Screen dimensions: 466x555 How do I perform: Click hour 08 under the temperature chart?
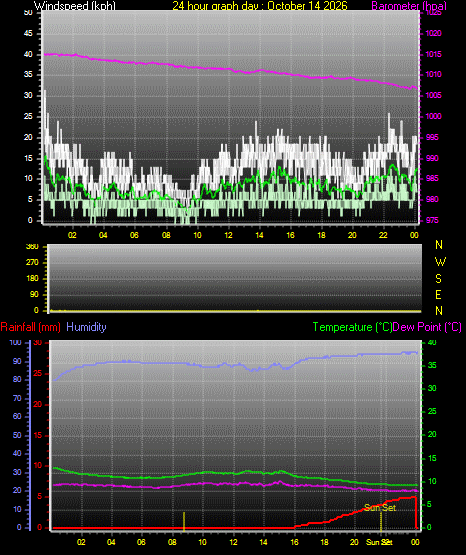click(x=172, y=542)
